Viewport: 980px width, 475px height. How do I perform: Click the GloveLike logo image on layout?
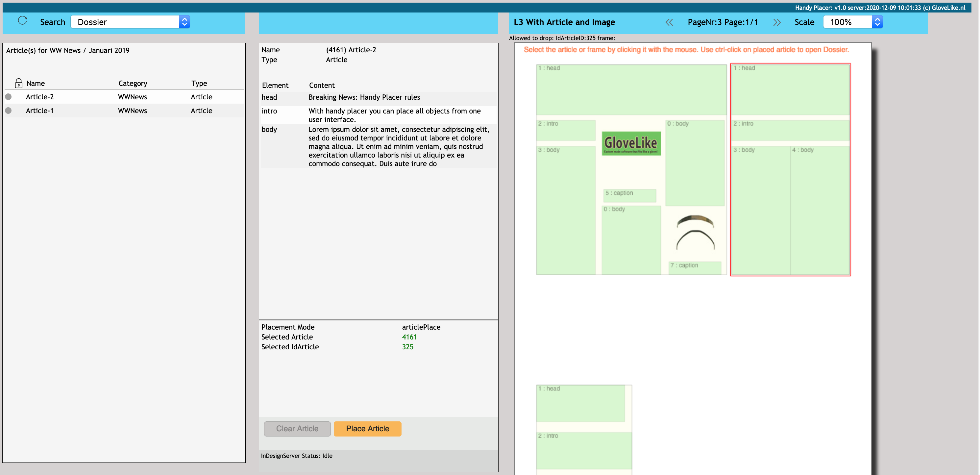[631, 143]
